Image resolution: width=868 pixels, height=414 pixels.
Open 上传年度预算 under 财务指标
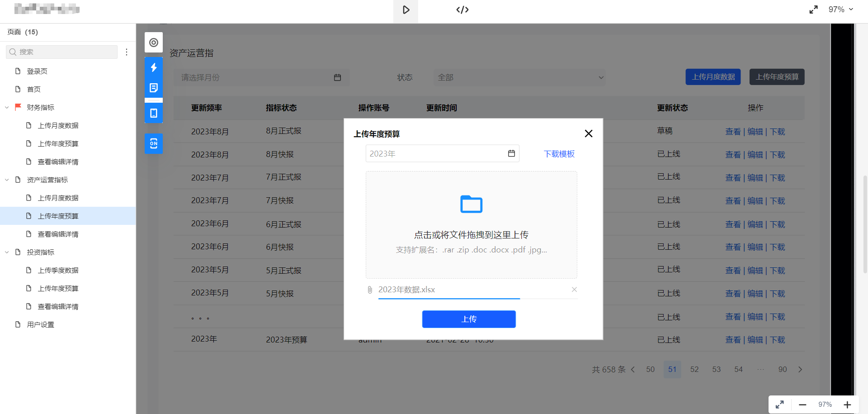[58, 143]
